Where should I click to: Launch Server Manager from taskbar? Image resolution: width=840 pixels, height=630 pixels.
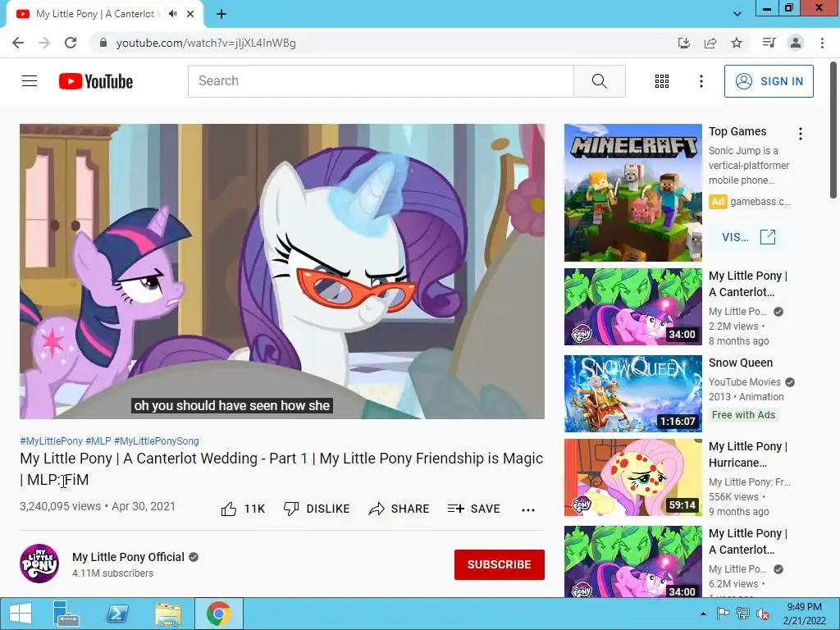tap(66, 614)
